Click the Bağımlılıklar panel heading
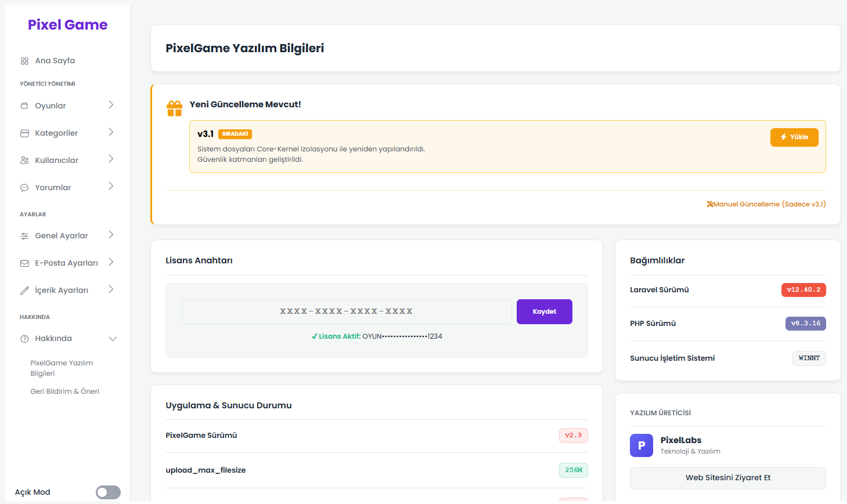The width and height of the screenshot is (847, 504). (x=657, y=260)
